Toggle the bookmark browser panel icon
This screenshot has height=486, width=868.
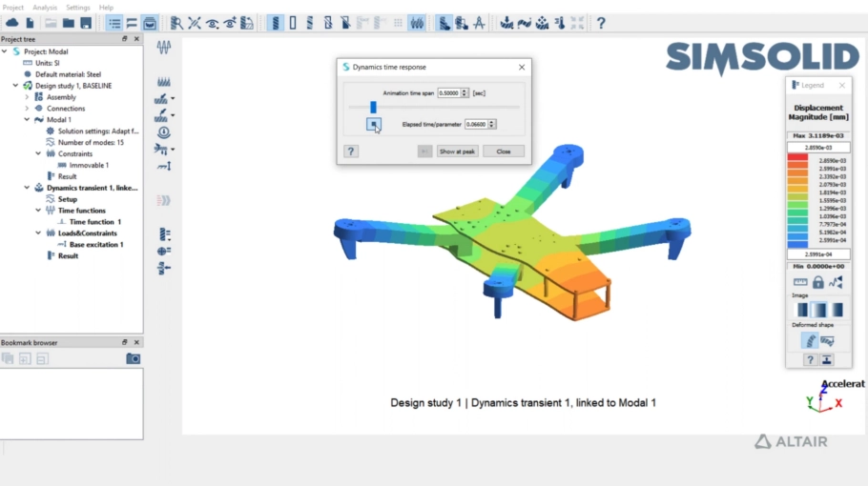pyautogui.click(x=150, y=23)
